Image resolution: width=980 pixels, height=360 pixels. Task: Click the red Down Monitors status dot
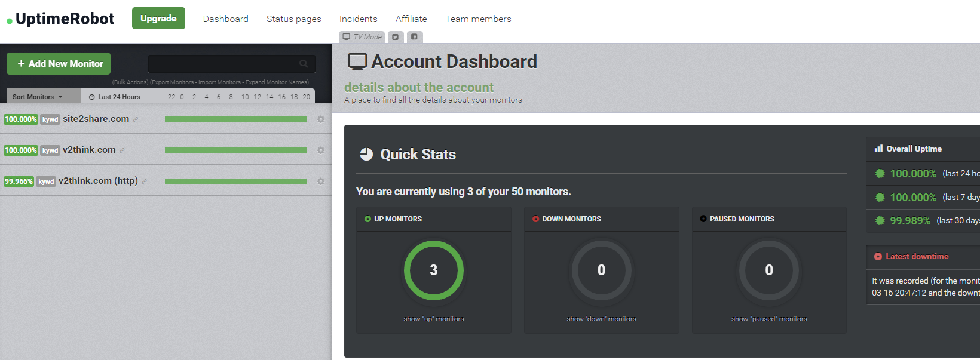535,219
